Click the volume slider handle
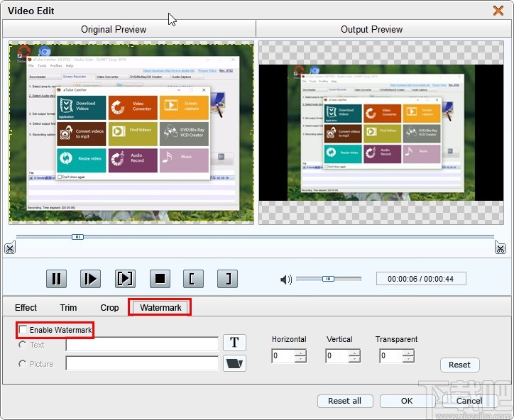Image resolution: width=514 pixels, height=420 pixels. click(328, 279)
